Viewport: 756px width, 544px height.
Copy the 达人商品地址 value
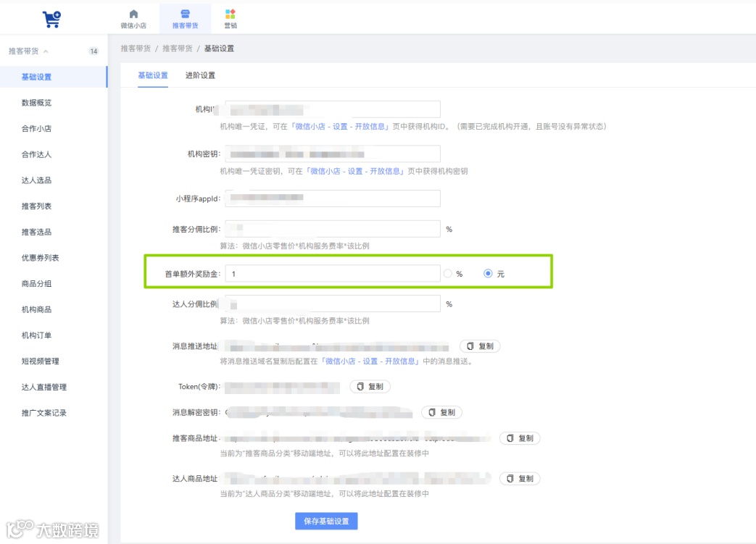pyautogui.click(x=520, y=479)
